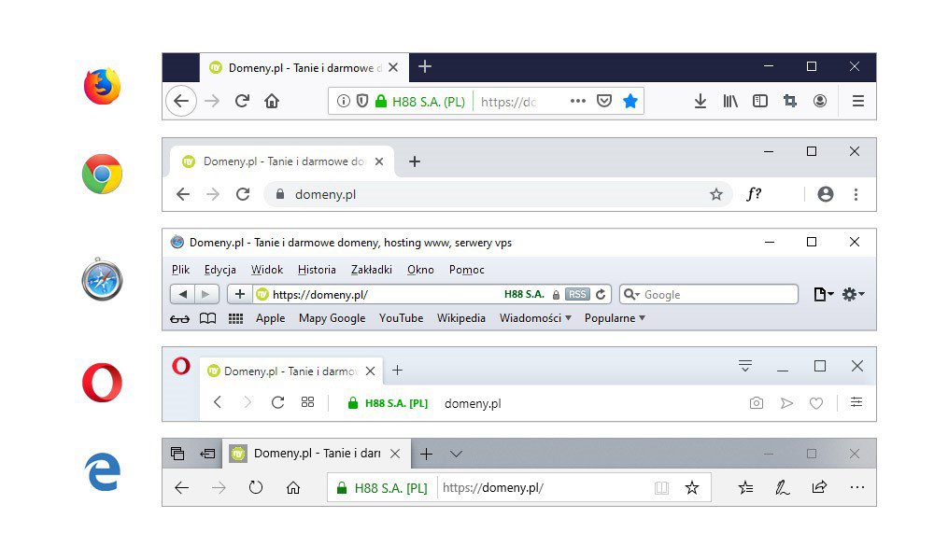Viewport: 934px width, 560px height.
Task: Expand Wiadomości bookmarks dropdown
Action: pos(535,318)
